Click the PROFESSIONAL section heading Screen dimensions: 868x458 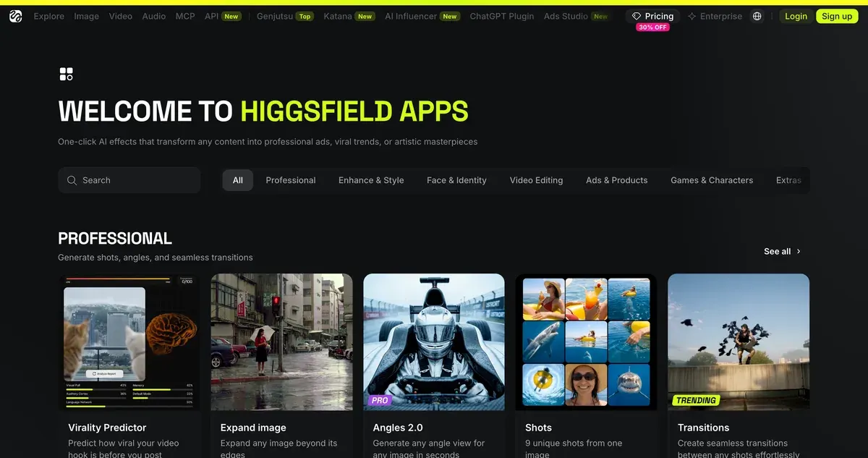point(115,238)
